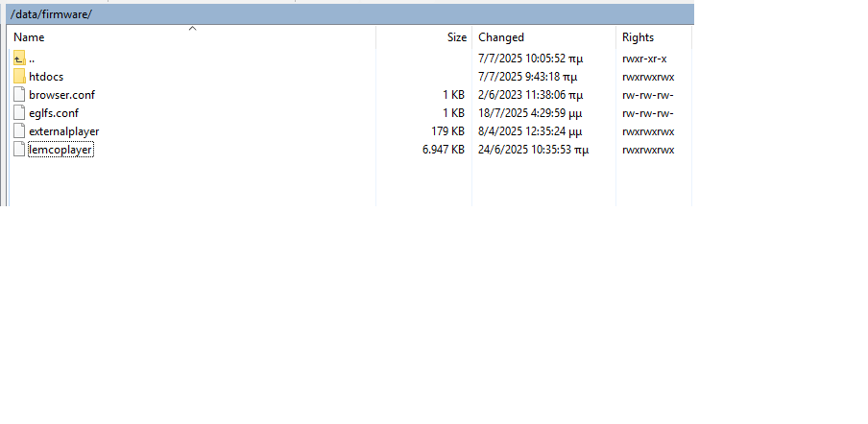Screen dimensions: 868x424
Task: Select the eglfs.conf file name
Action: point(54,113)
